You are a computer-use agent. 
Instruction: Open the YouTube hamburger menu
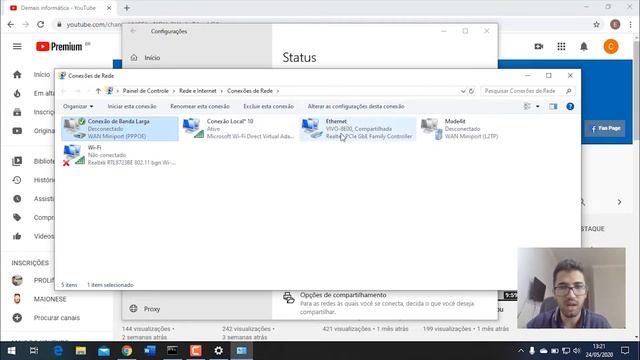(x=17, y=47)
